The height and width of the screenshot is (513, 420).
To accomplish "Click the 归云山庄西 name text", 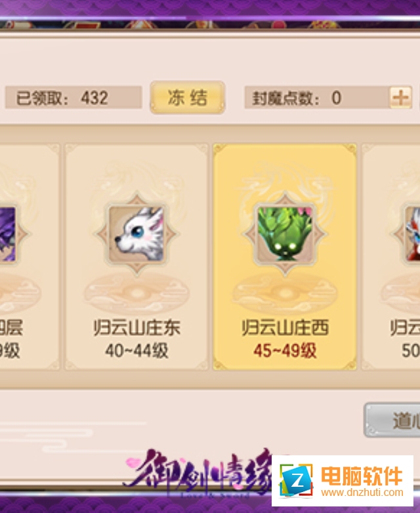I will [285, 328].
